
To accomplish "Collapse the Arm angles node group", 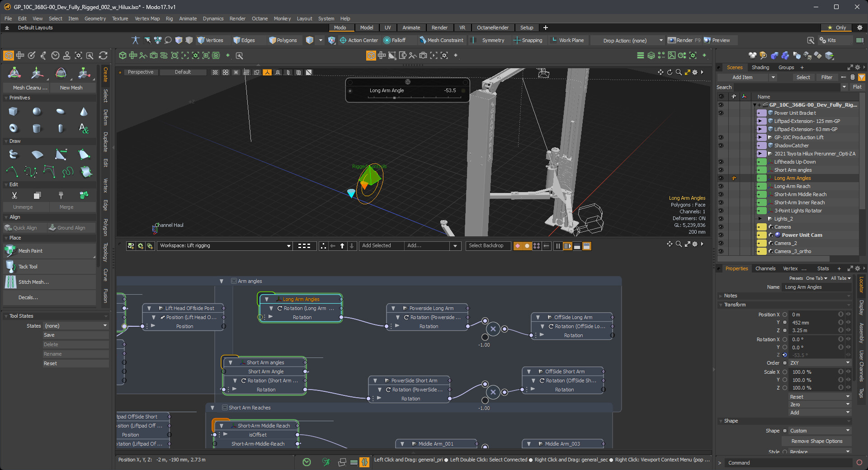I will 222,281.
